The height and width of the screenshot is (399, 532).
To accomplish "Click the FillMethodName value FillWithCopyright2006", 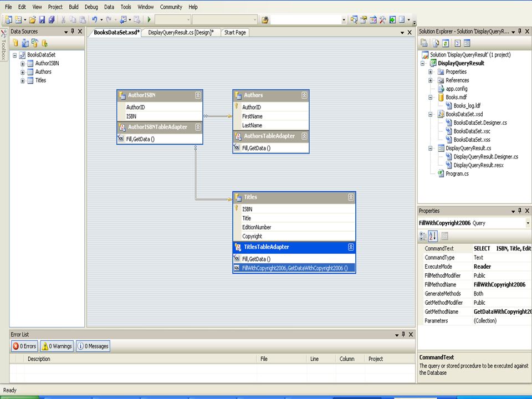I will tap(499, 285).
